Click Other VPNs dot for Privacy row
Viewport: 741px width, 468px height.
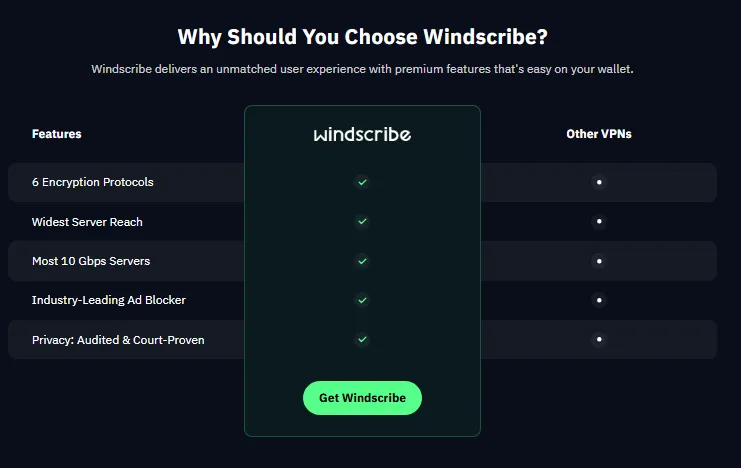[x=599, y=339]
